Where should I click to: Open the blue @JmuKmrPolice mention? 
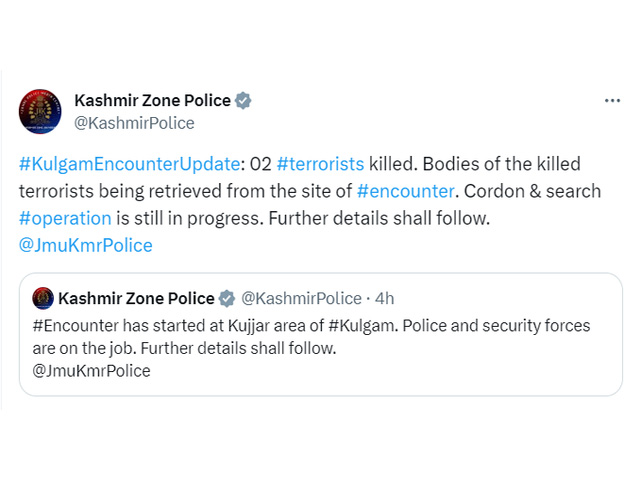coord(86,246)
